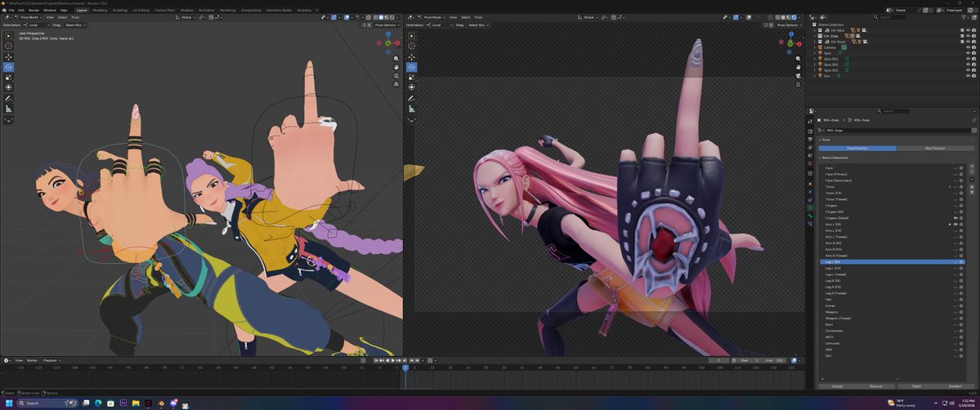
Task: Switch to the Shading workspace tab
Action: [187, 10]
